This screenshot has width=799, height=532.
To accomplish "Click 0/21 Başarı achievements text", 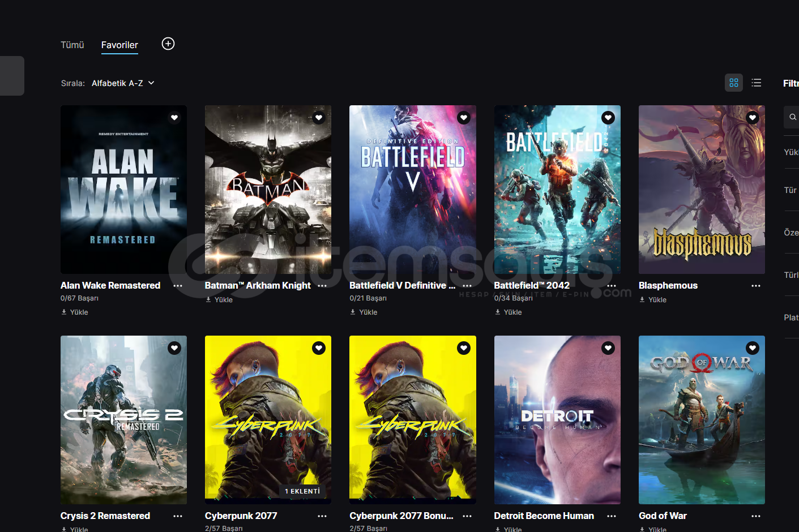I will (368, 298).
